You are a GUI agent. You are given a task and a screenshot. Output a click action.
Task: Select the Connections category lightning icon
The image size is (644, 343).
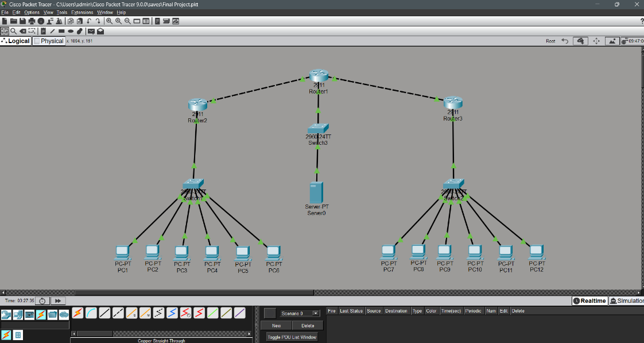pyautogui.click(x=41, y=315)
